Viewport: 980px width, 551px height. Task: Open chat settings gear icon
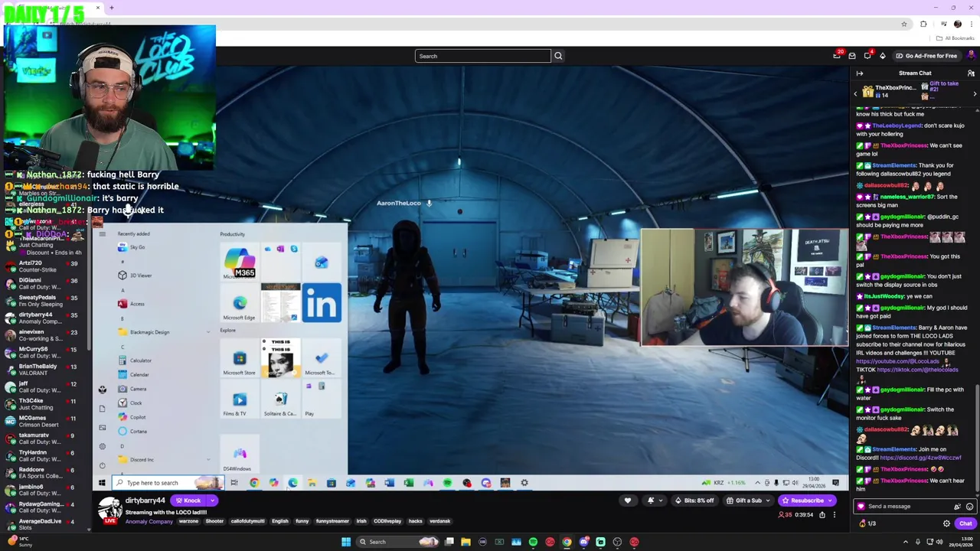pos(946,523)
